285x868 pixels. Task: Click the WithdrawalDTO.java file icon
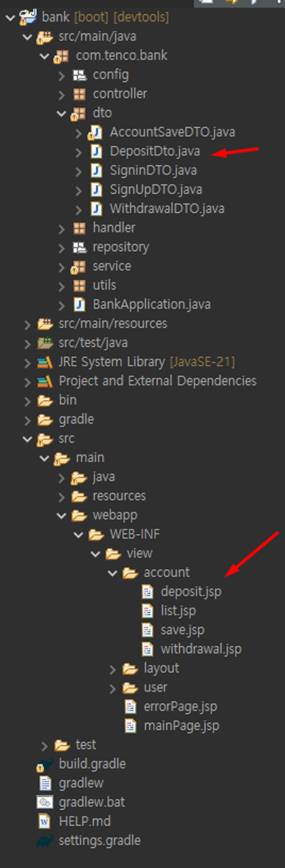pyautogui.click(x=96, y=209)
